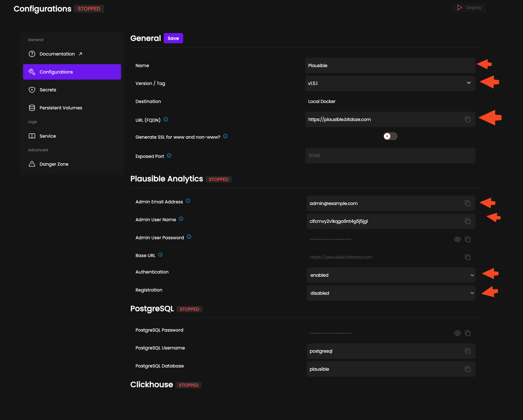Enable SSL for www and non-www
Screen dimensions: 523x420
(x=390, y=136)
